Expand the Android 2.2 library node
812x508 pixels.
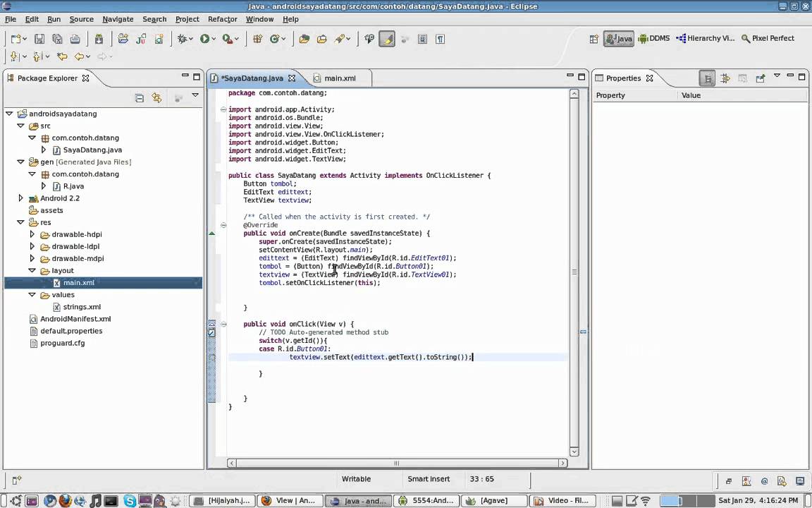tap(20, 198)
